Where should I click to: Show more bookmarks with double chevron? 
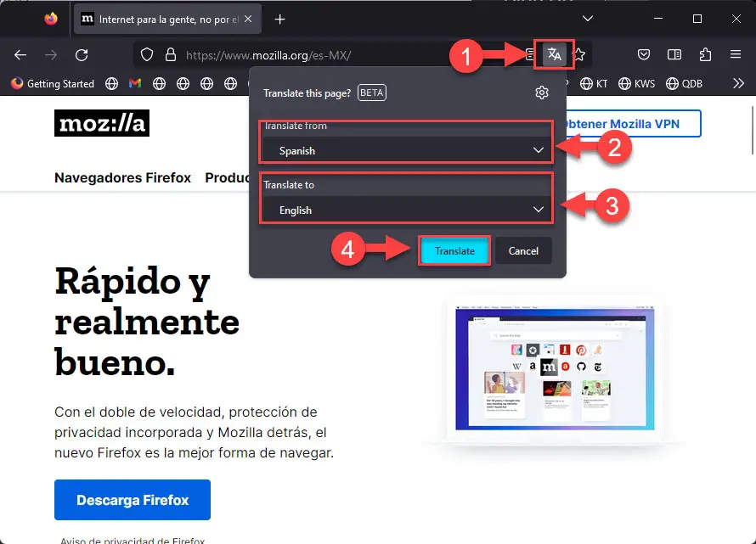[738, 83]
